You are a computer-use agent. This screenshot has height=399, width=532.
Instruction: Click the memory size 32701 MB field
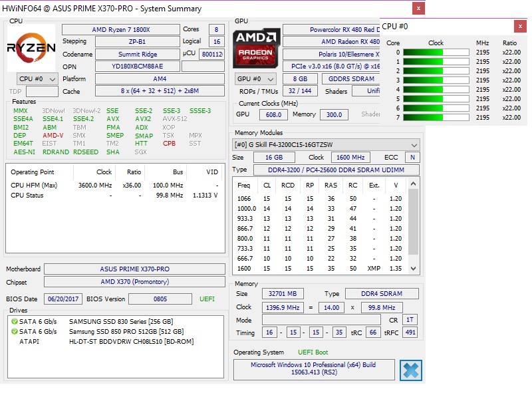pos(283,294)
